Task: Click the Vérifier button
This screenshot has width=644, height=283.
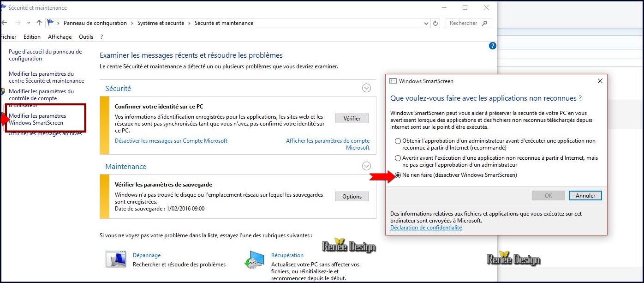Action: (x=352, y=119)
